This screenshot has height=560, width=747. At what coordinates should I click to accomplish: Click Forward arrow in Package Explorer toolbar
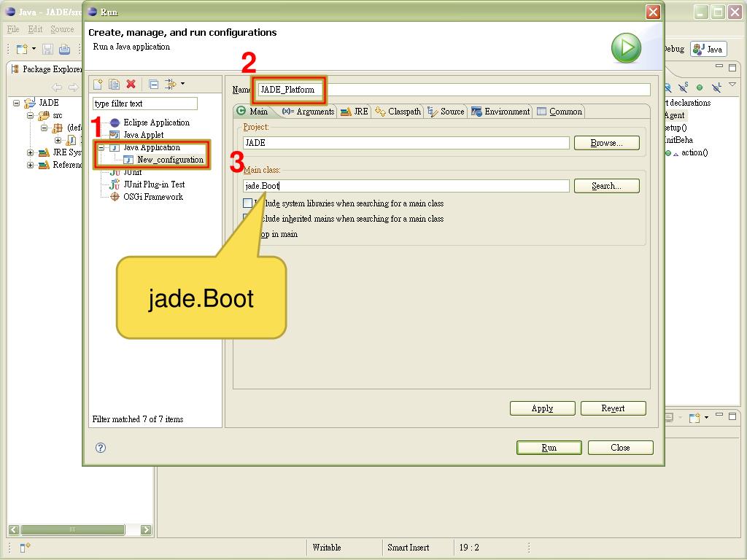[73, 87]
